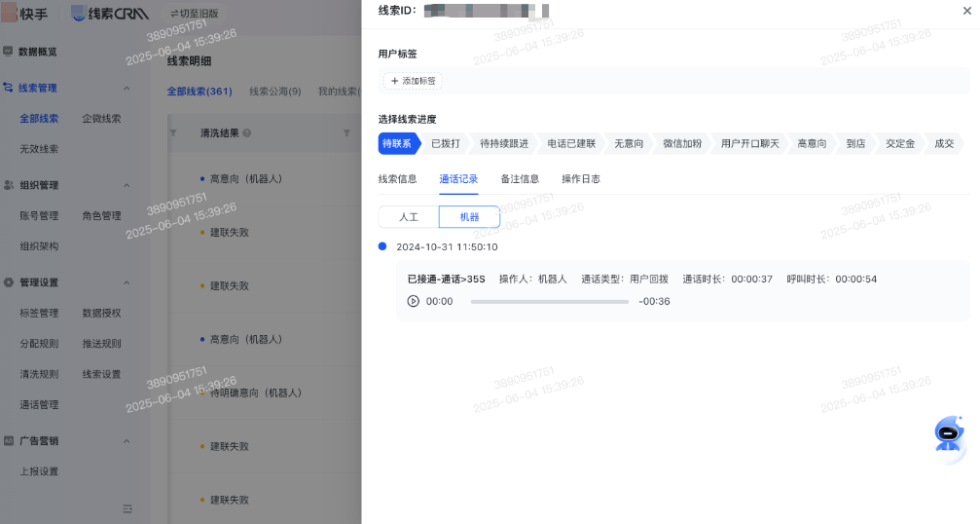Open 线索设置 in the sidebar
The image size is (980, 524).
tap(101, 375)
